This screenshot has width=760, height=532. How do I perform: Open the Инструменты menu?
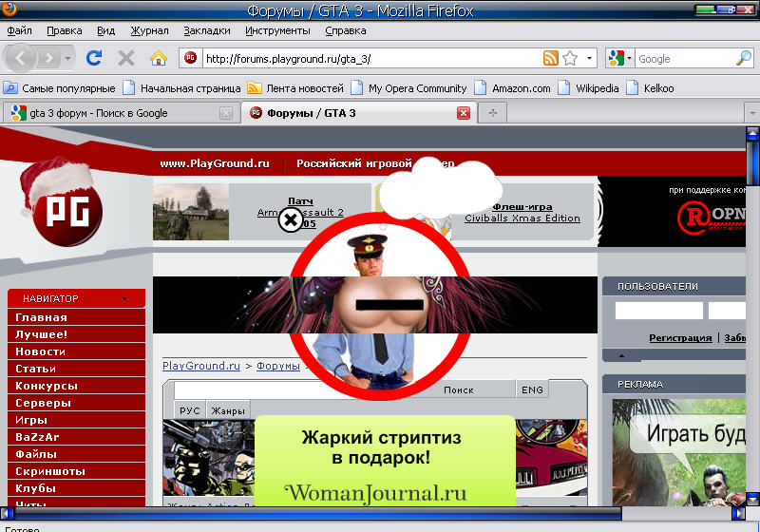(x=277, y=30)
